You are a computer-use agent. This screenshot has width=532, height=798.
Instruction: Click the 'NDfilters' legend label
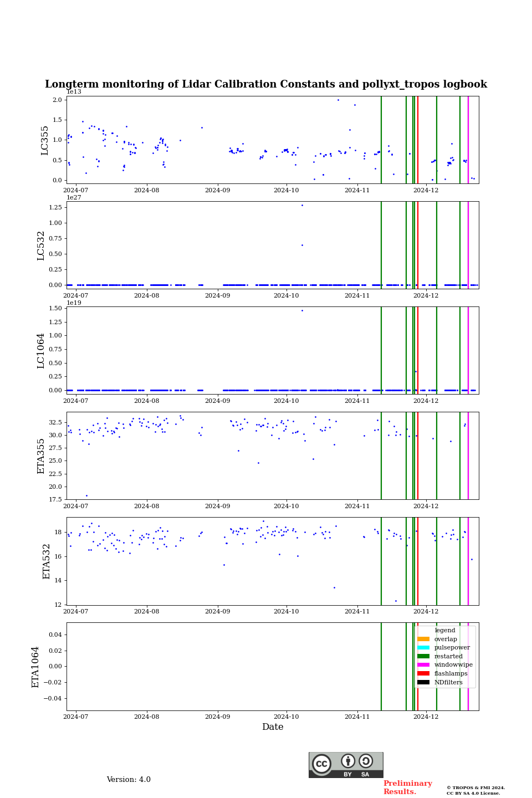coord(448,682)
